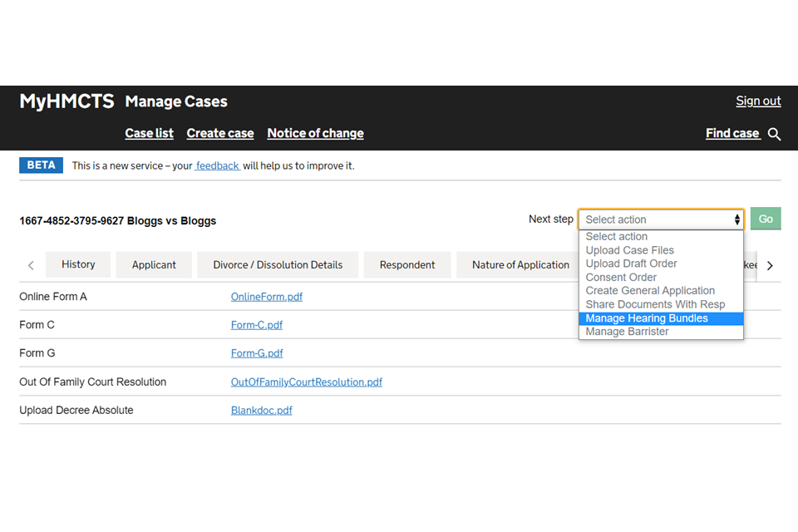Click the Sign out link

pyautogui.click(x=758, y=101)
